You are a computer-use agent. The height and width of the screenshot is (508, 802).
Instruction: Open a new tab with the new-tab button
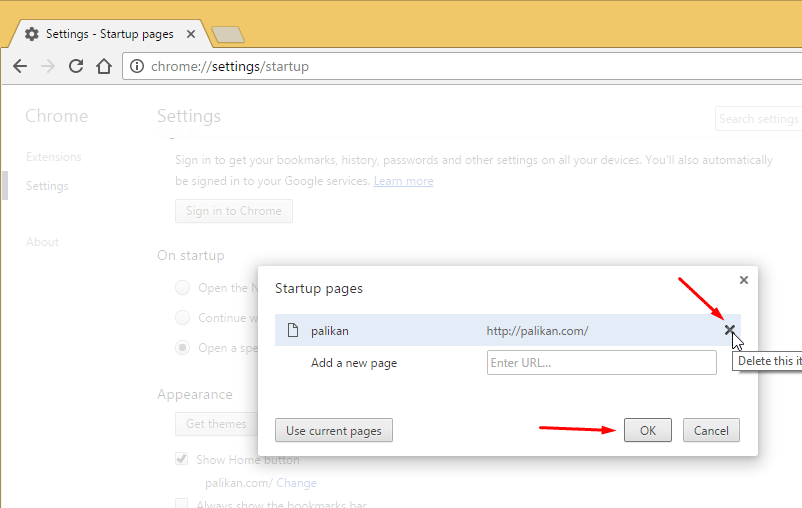click(x=228, y=34)
